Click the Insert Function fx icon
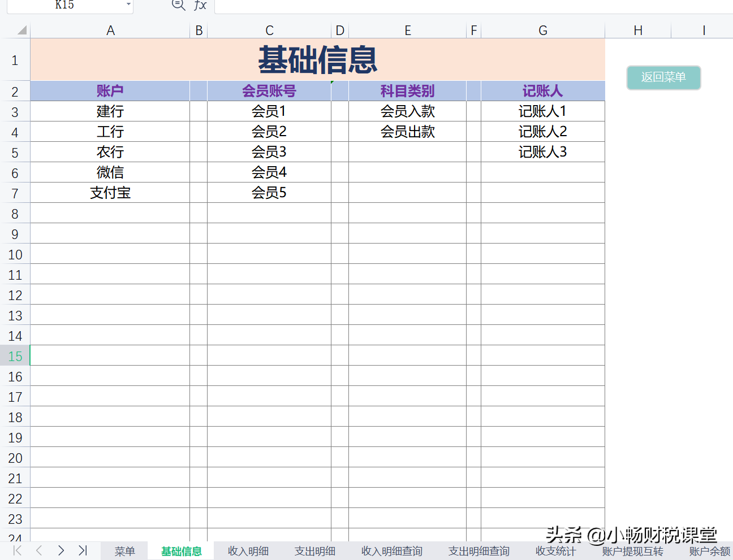 coord(199,6)
